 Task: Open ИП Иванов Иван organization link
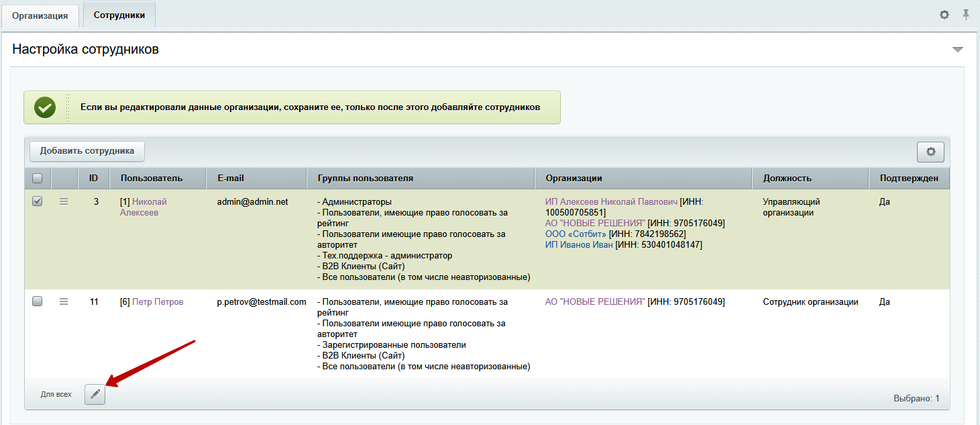click(x=579, y=244)
